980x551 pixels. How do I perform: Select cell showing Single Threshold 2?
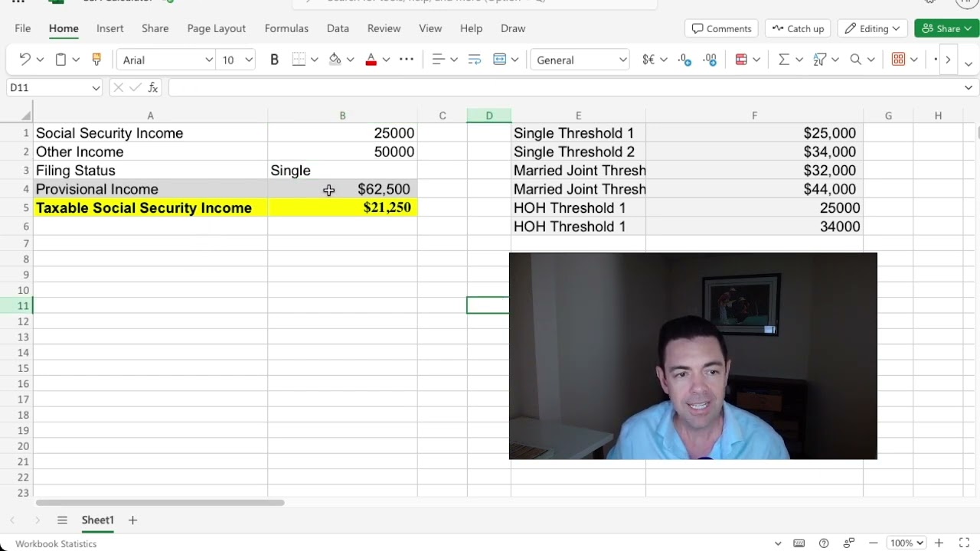pyautogui.click(x=578, y=152)
